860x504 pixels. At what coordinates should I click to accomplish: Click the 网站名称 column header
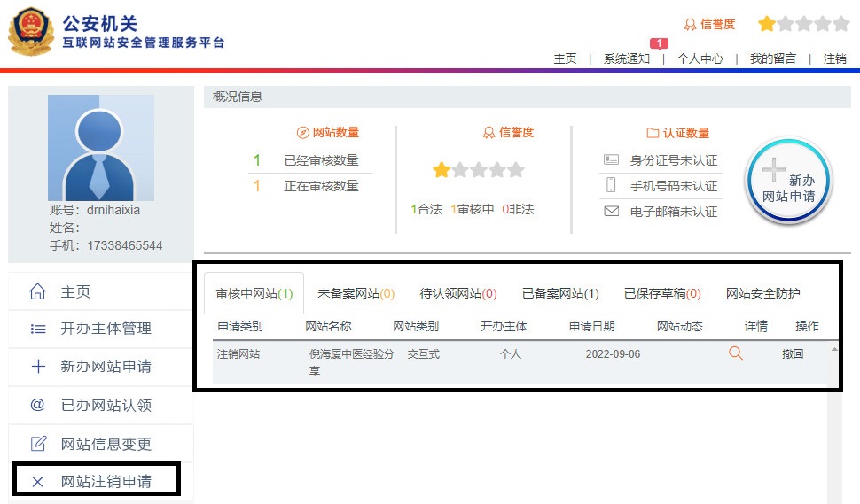click(328, 327)
